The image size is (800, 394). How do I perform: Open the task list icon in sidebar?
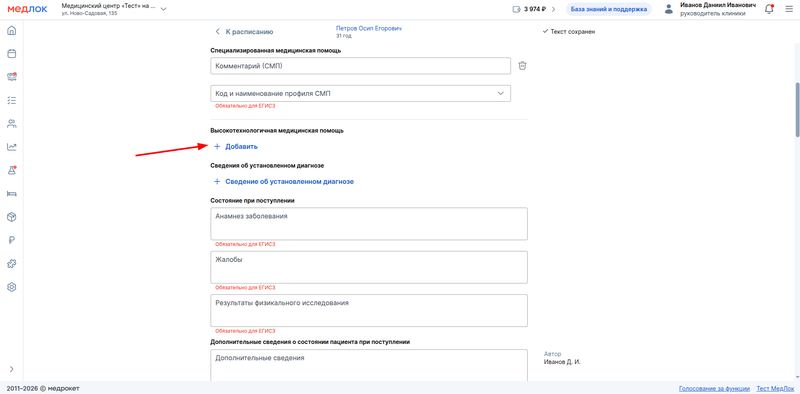tap(12, 100)
